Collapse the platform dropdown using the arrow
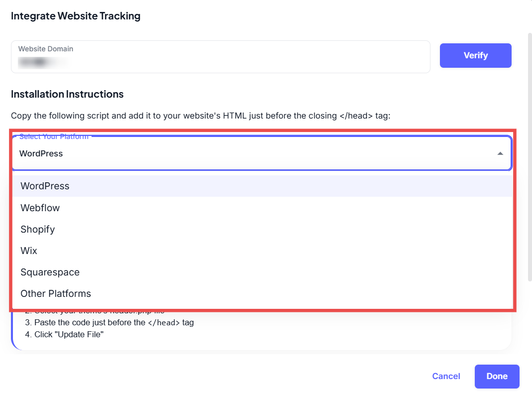This screenshot has height=396, width=532. pos(500,154)
